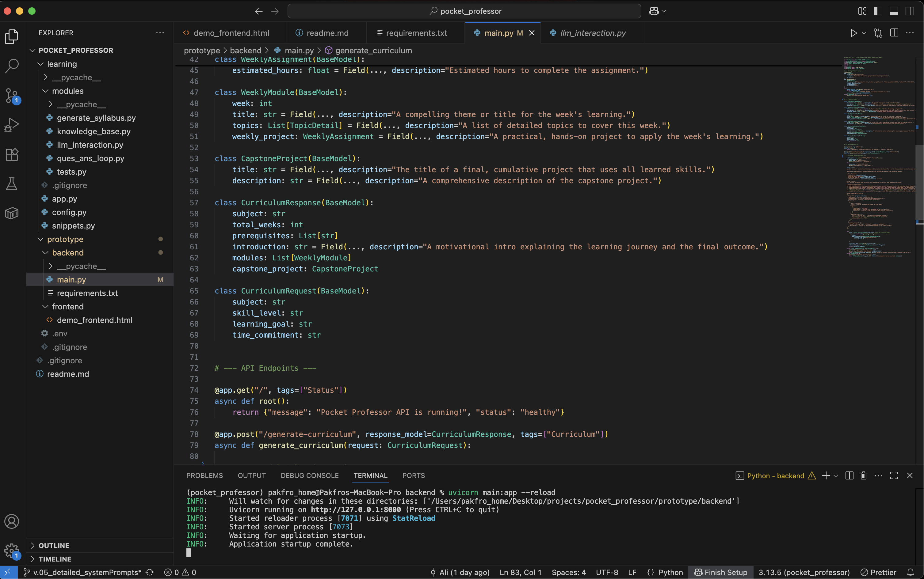Click the http://127.0.0.1:8000 terminal link
This screenshot has width=924, height=579.
[356, 510]
